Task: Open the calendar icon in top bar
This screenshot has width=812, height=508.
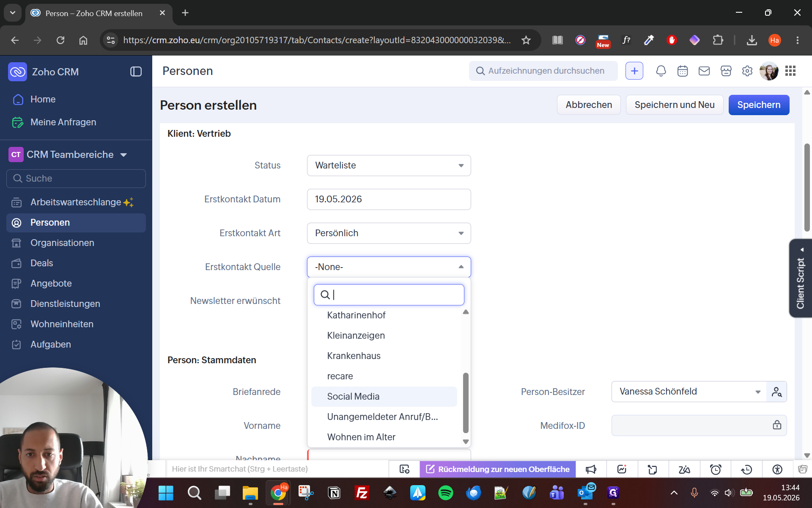Action: tap(683, 71)
